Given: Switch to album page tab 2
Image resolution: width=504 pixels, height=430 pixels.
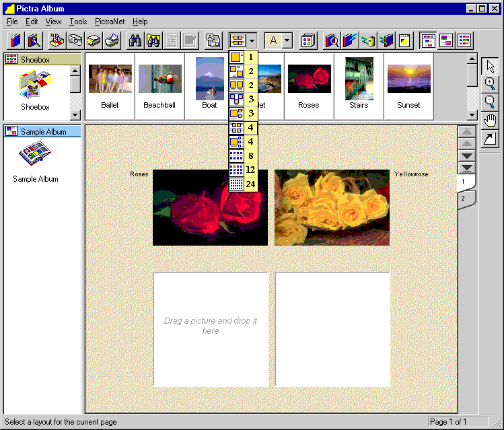Looking at the screenshot, I should coord(466,199).
